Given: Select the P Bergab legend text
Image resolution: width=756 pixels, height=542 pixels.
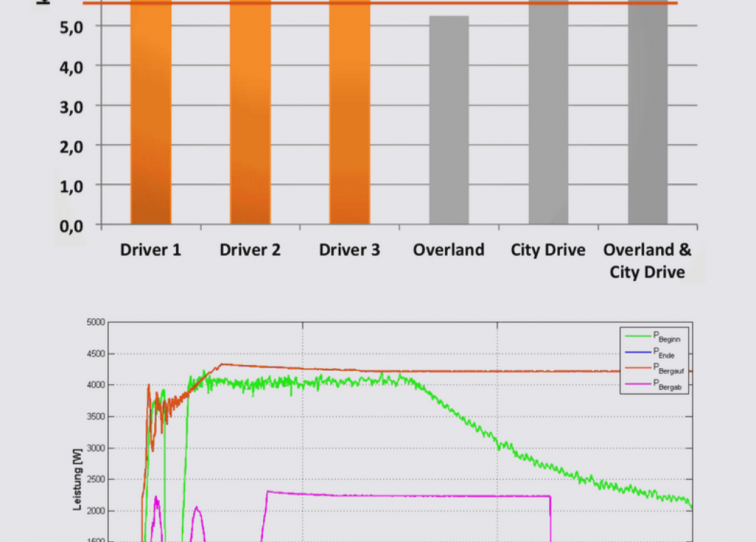Looking at the screenshot, I should (x=668, y=385).
